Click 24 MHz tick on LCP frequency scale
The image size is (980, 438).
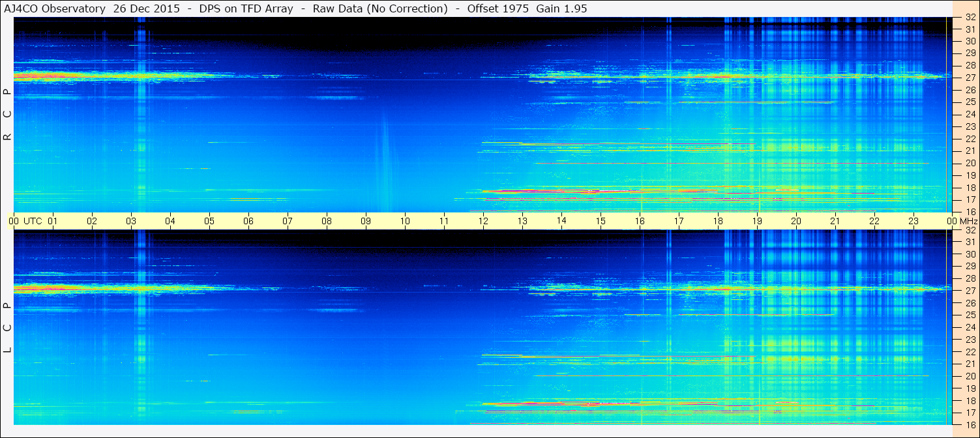[970, 327]
